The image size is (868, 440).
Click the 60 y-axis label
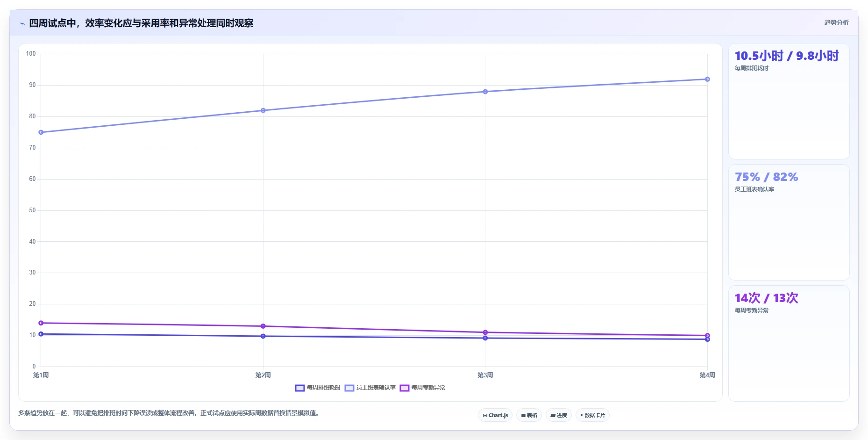point(32,179)
